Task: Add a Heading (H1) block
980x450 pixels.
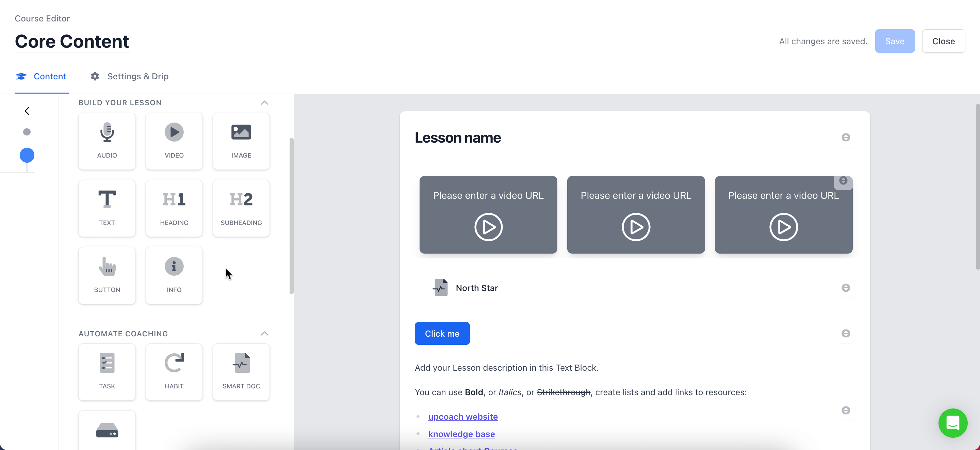Action: click(174, 208)
